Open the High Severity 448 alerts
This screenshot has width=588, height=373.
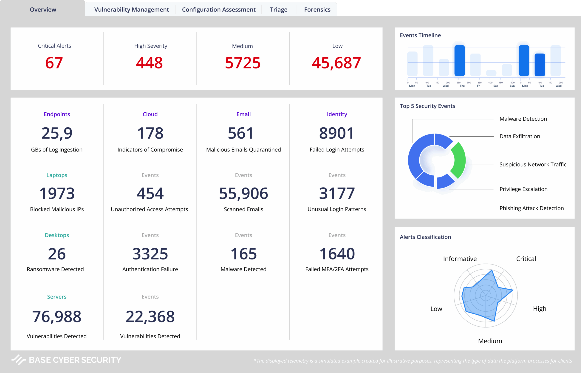coord(149,63)
